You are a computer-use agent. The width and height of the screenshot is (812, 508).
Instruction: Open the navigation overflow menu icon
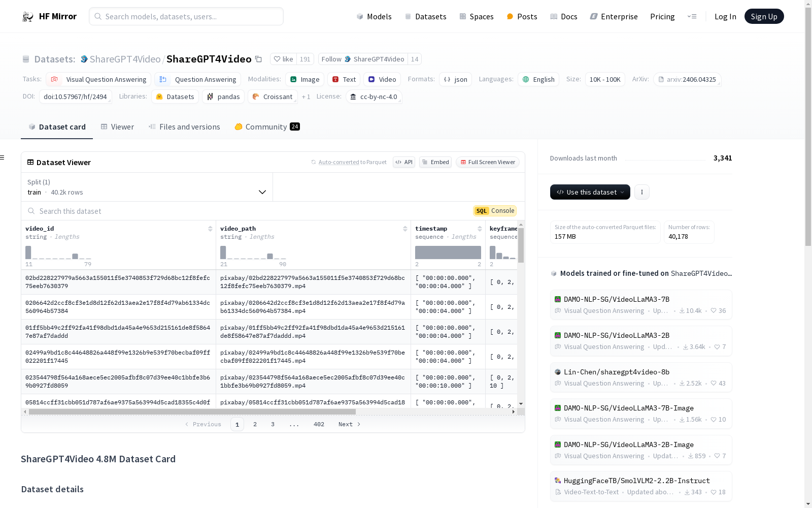coord(692,17)
